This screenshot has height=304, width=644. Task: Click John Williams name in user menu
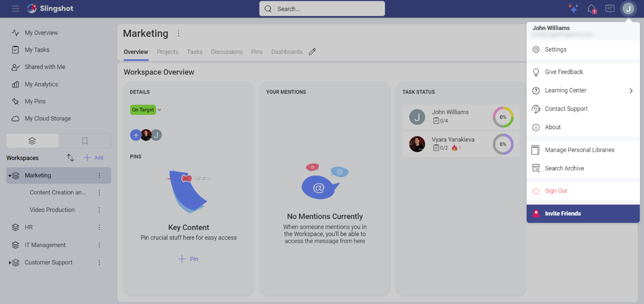[551, 28]
